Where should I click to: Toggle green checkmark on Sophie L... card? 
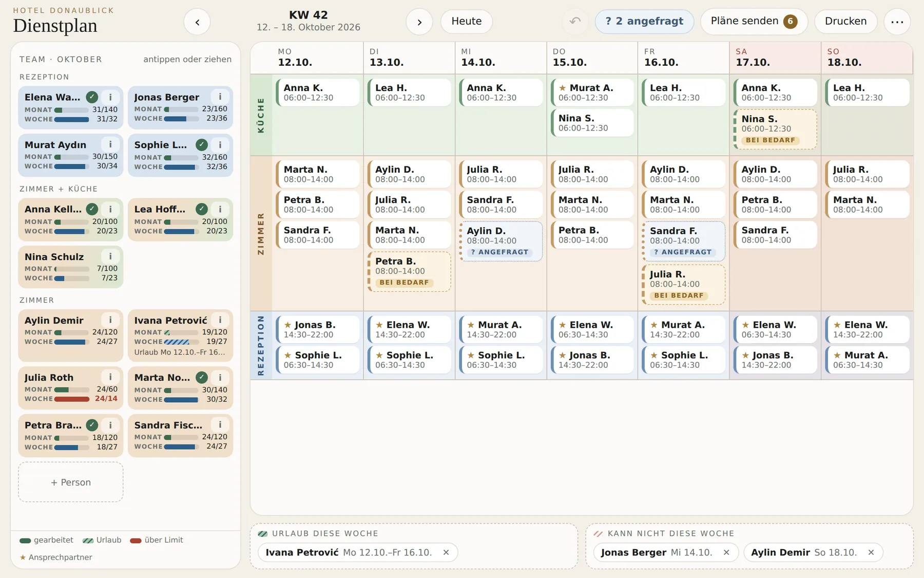click(202, 145)
